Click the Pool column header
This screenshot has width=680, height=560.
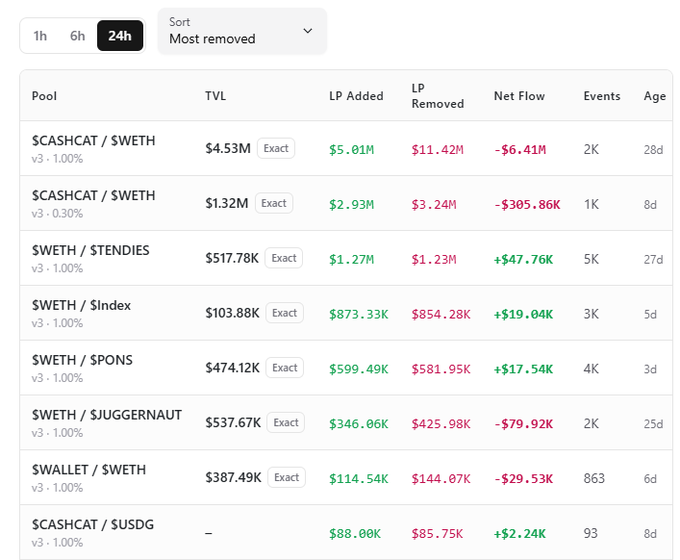[x=44, y=96]
